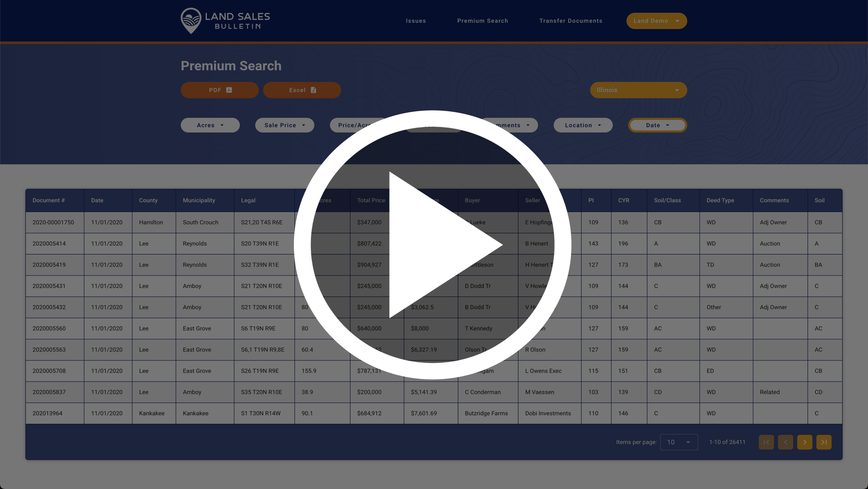Export results using the PDF button
This screenshot has width=868, height=489.
click(220, 90)
